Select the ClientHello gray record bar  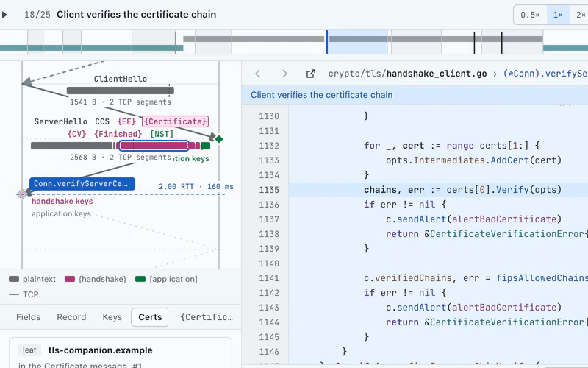click(x=120, y=91)
